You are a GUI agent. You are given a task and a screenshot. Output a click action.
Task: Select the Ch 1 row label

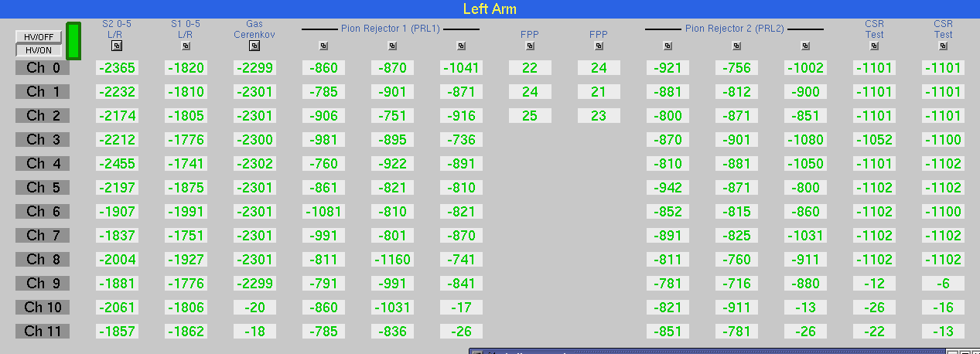[x=43, y=92]
